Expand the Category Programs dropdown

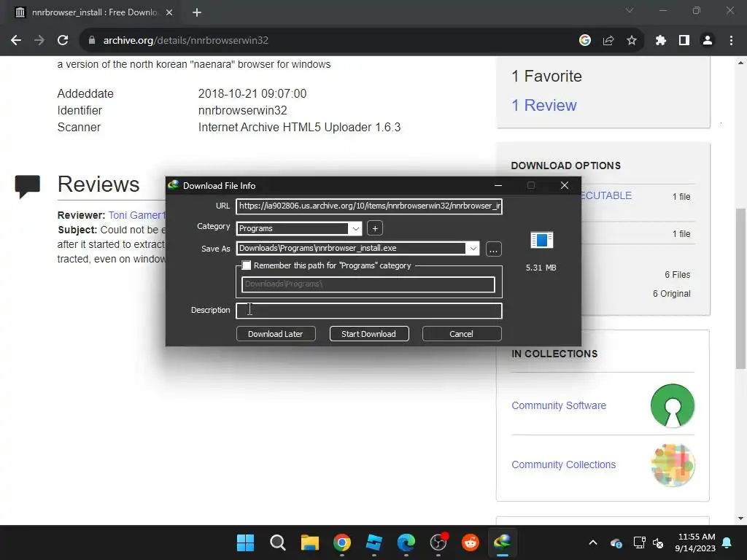tap(355, 228)
